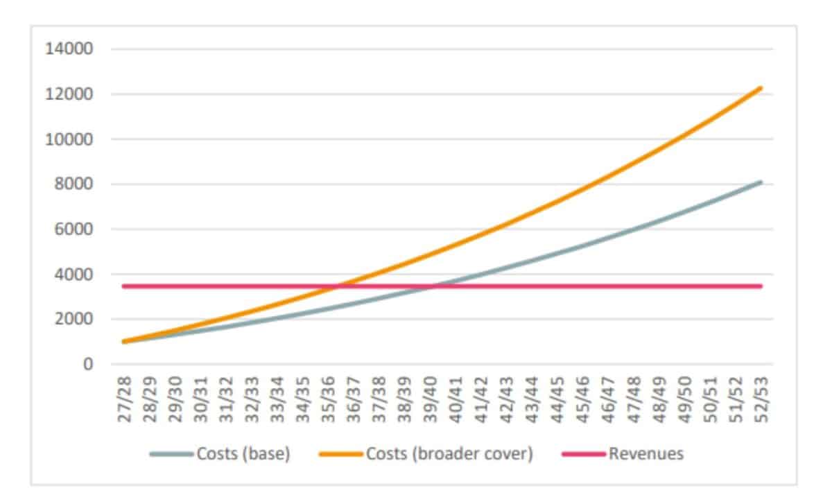Click the 35/36 x-axis label
The image size is (832, 504).
[329, 400]
